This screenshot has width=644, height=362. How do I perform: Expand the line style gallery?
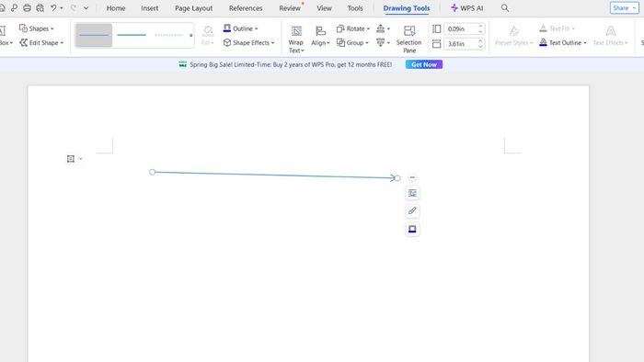pos(191,36)
